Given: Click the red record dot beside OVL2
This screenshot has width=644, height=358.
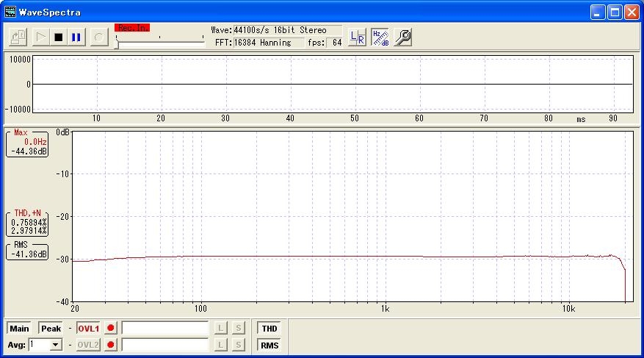Looking at the screenshot, I should (111, 345).
